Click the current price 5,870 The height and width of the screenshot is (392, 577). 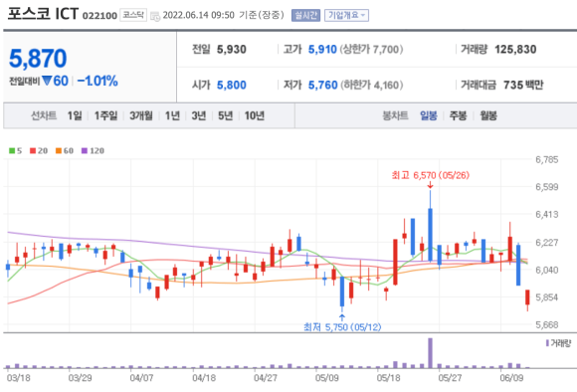coord(38,58)
